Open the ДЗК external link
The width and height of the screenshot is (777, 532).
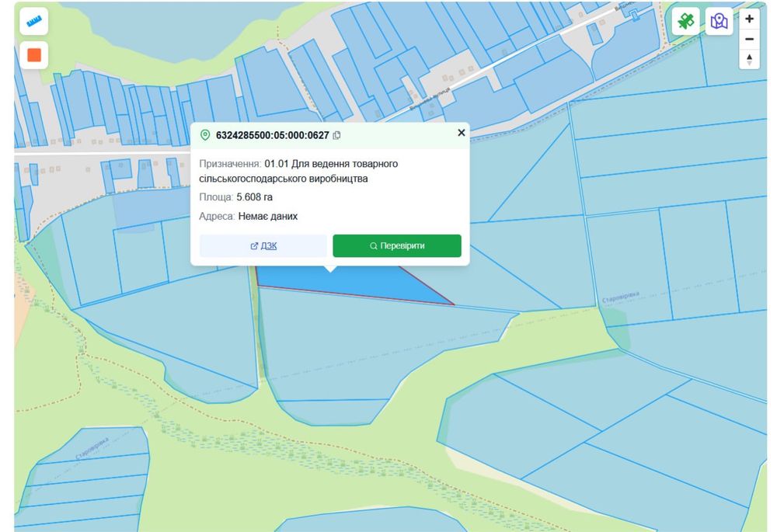[x=263, y=245]
